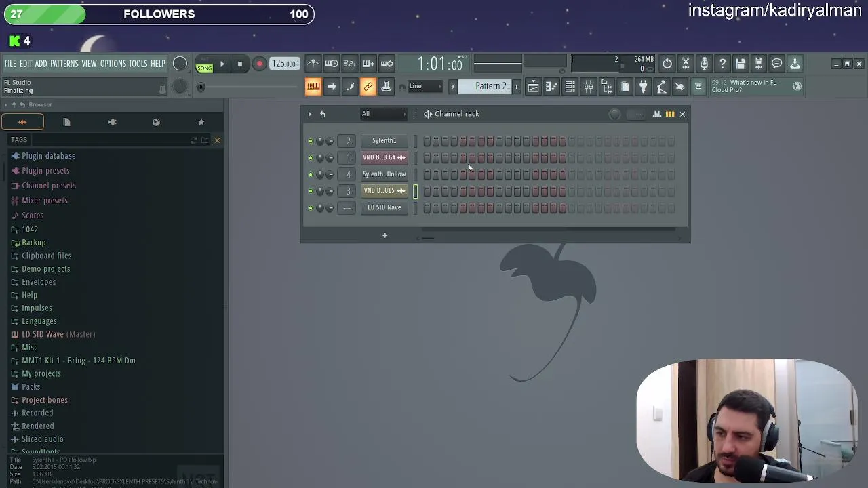Image resolution: width=868 pixels, height=488 pixels.
Task: Stop playback with the stop button
Action: (239, 64)
